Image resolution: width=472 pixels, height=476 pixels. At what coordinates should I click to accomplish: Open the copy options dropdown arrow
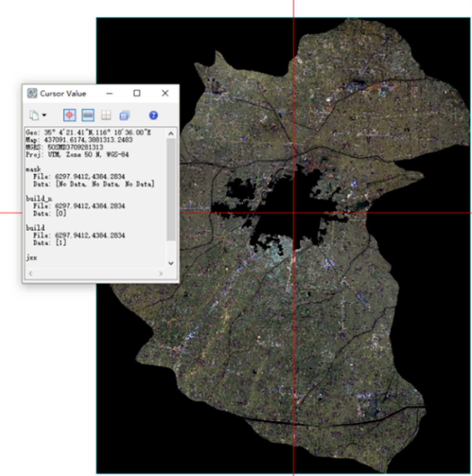click(44, 115)
